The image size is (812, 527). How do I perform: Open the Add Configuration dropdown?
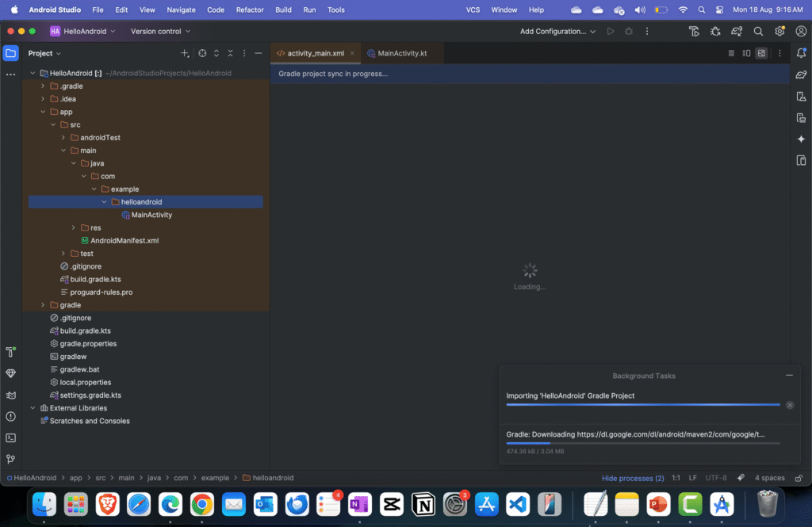[557, 32]
